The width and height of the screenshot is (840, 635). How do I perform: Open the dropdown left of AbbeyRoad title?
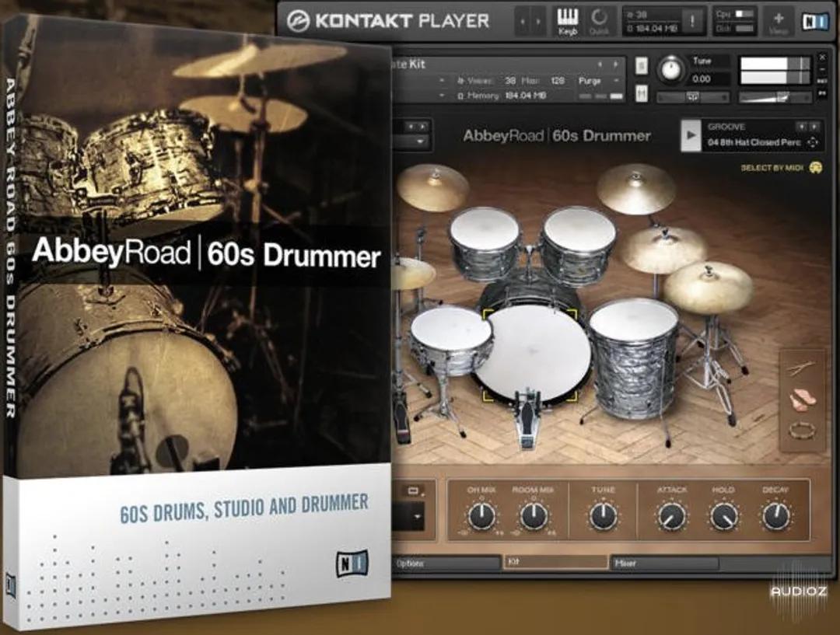coord(421,142)
